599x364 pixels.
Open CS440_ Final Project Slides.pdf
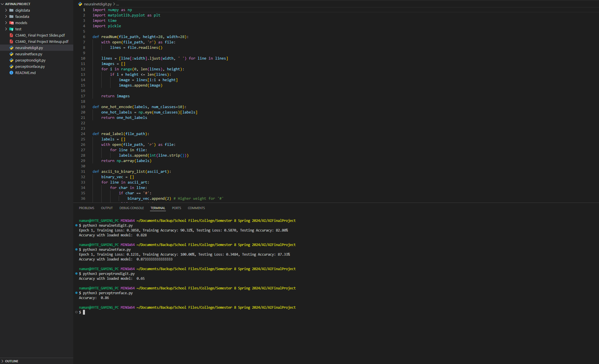pyautogui.click(x=40, y=35)
